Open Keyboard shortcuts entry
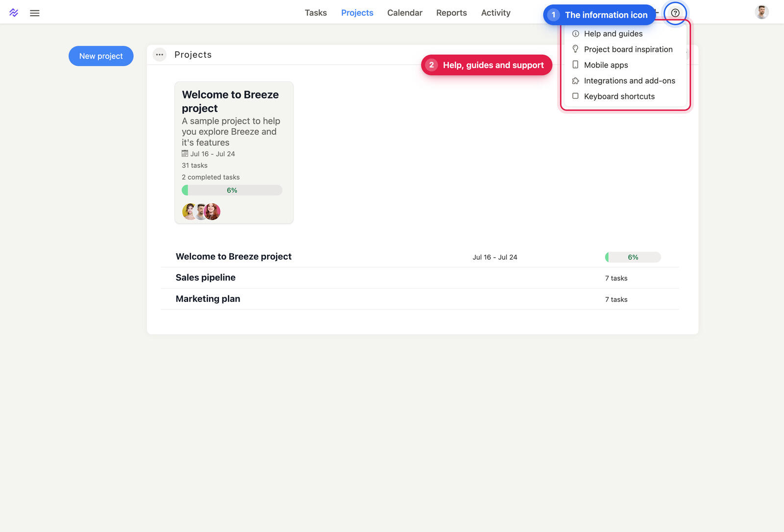 (625, 97)
